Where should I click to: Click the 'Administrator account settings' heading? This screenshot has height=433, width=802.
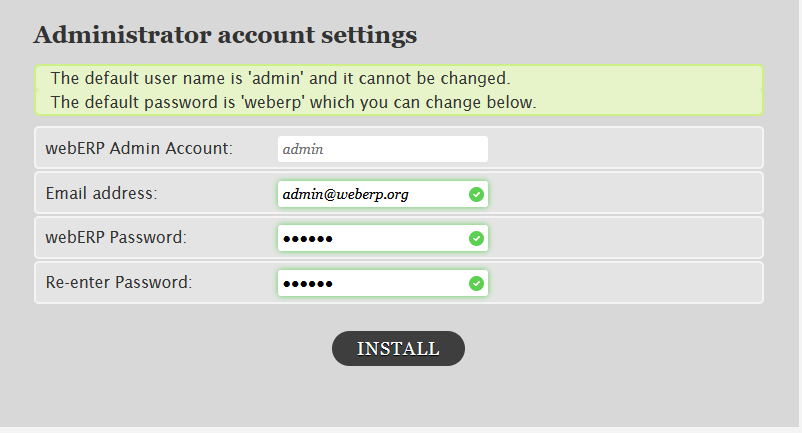click(225, 36)
